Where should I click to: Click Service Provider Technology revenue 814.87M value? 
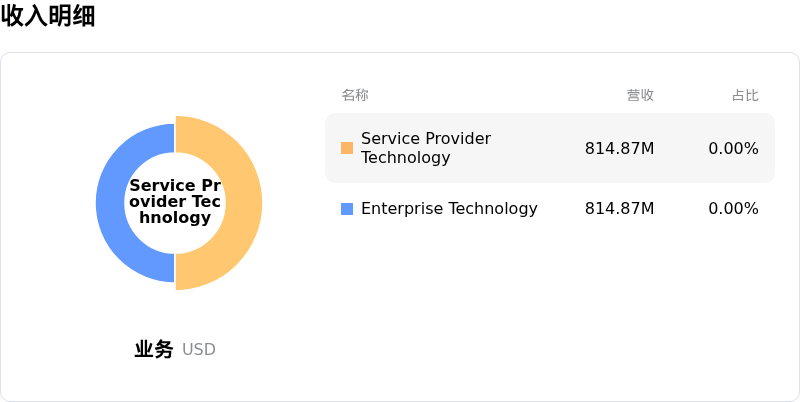click(619, 149)
